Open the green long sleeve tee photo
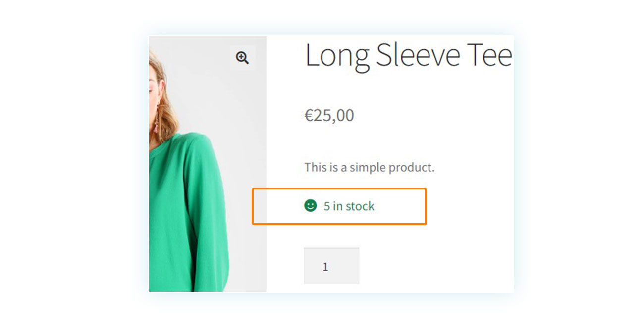The width and height of the screenshot is (644, 330). tap(208, 164)
